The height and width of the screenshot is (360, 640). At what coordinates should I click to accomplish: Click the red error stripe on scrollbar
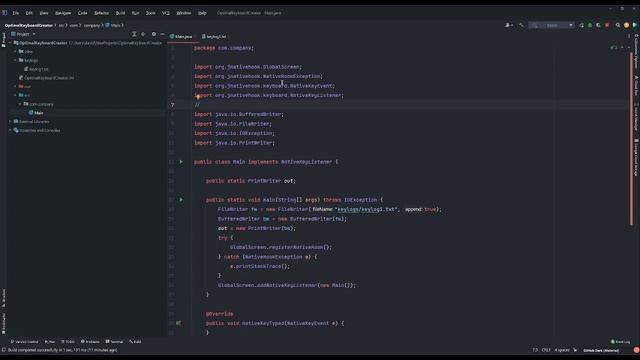[x=631, y=139]
